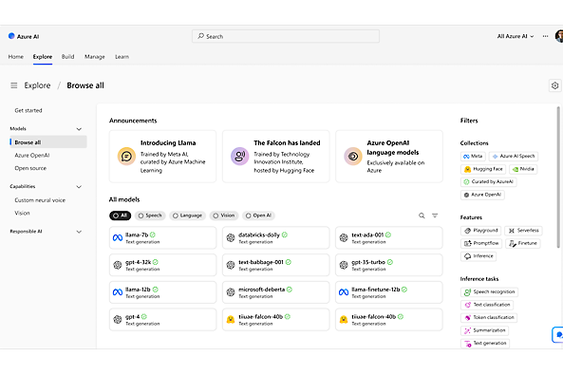This screenshot has width=563, height=375.
Task: Click the Finetune feature chip
Action: [523, 244]
